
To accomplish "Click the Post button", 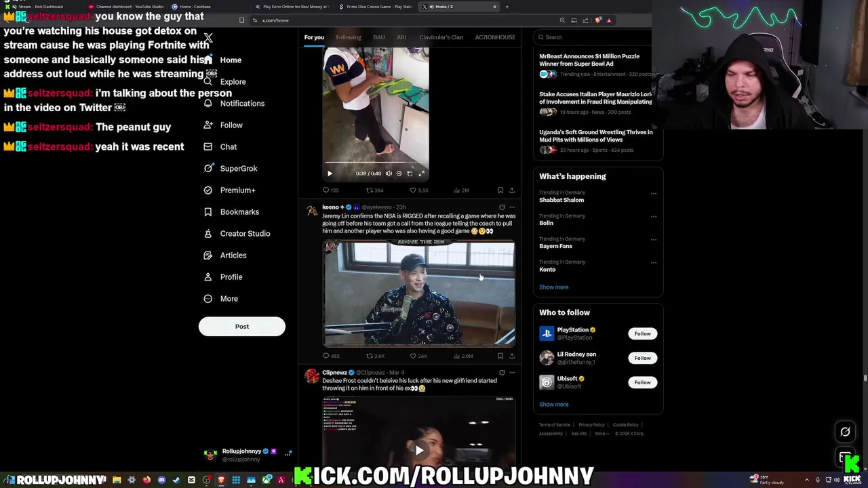I will pyautogui.click(x=242, y=327).
